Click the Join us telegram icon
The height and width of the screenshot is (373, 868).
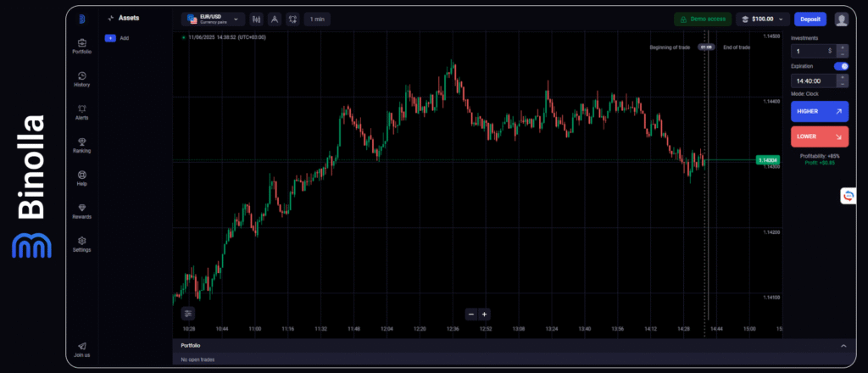click(x=82, y=347)
